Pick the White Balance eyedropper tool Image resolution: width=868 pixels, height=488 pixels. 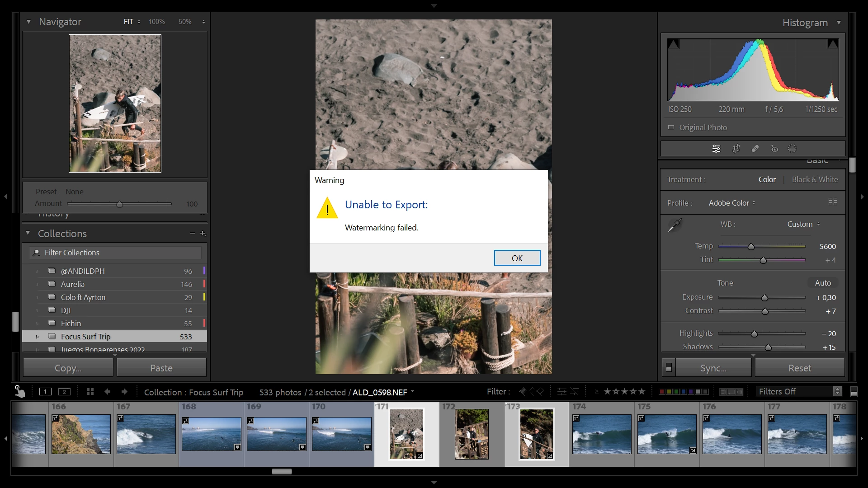675,225
